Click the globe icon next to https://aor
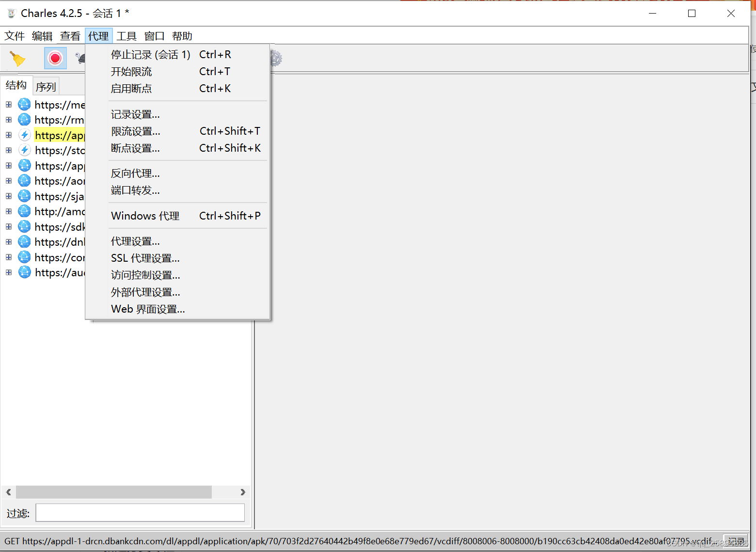Viewport: 756px width, 552px height. (x=24, y=181)
